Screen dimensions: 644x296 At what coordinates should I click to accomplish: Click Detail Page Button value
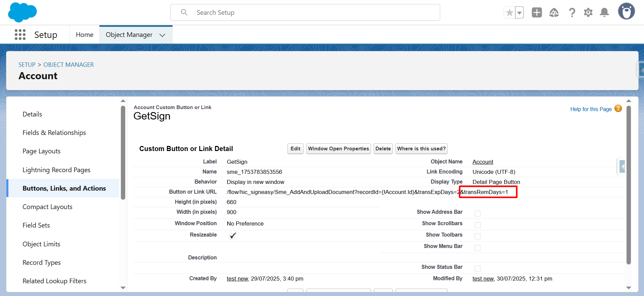pyautogui.click(x=496, y=182)
